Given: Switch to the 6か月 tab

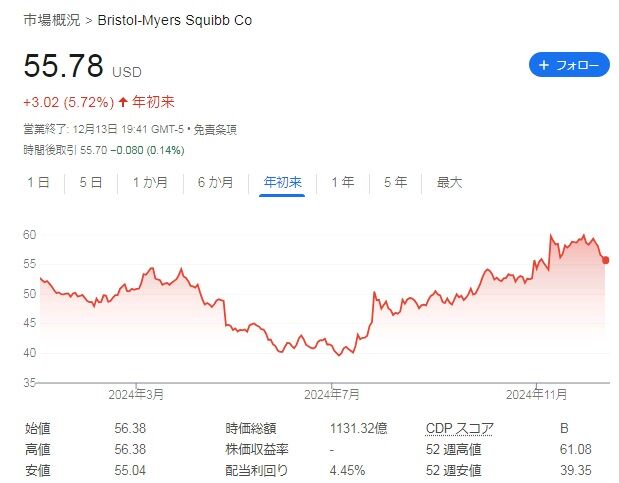Looking at the screenshot, I should (216, 182).
